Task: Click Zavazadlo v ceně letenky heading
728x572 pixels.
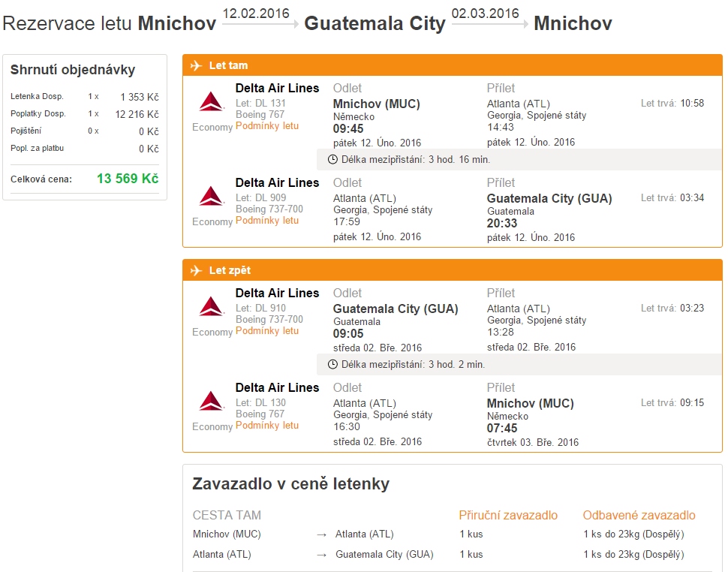Action: [x=290, y=484]
